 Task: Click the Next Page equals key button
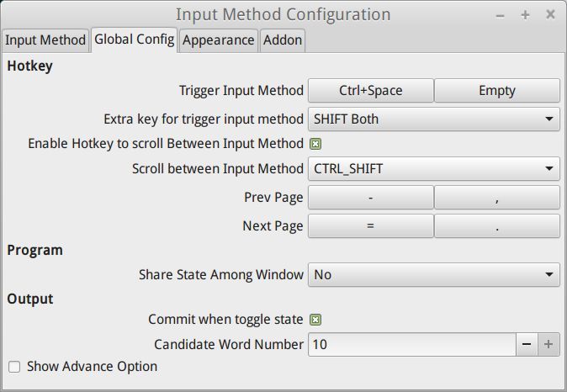coord(370,226)
